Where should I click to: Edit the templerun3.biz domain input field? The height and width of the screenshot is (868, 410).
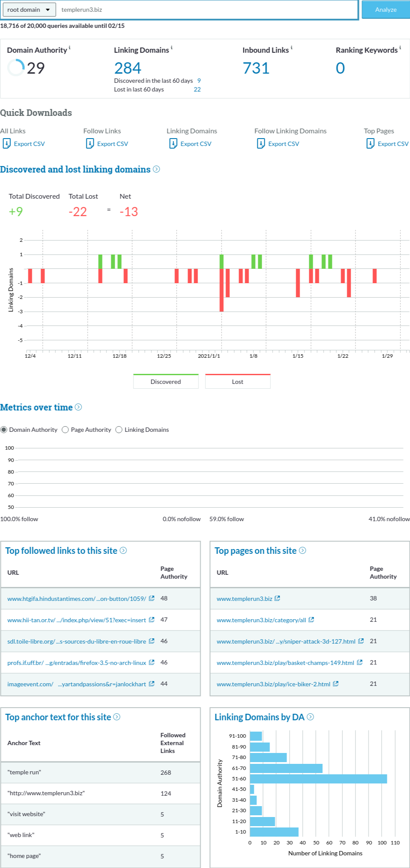coord(207,10)
